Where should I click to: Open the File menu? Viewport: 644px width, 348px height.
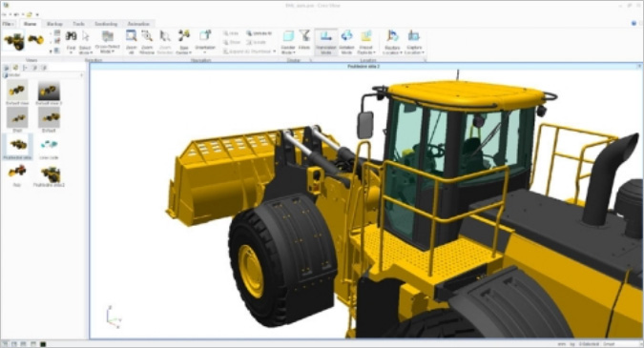point(8,24)
